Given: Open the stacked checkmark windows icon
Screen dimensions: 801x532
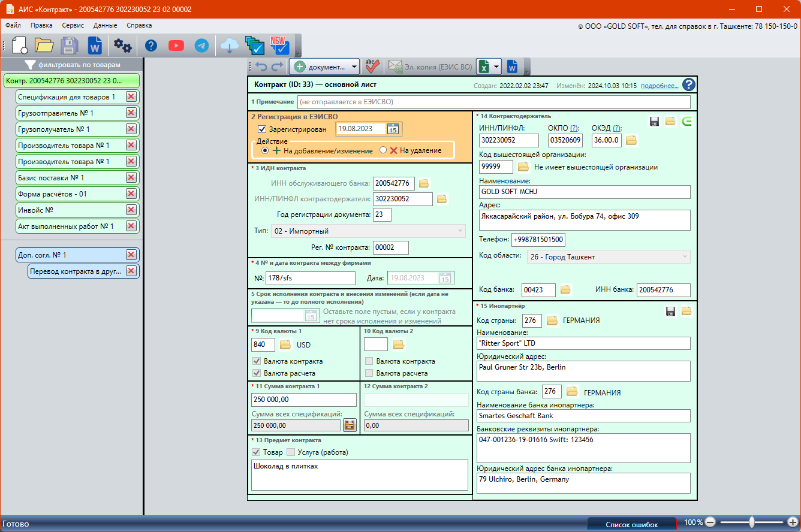Looking at the screenshot, I should click(255, 46).
